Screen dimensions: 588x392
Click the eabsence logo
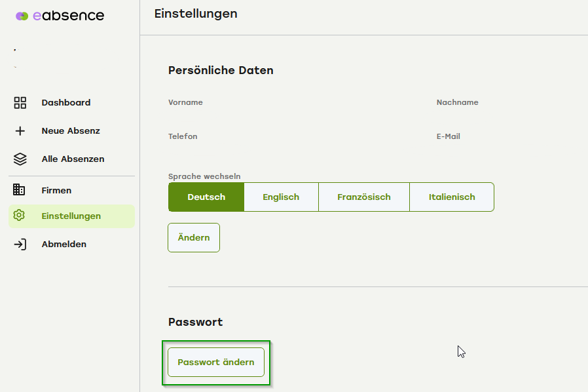tap(20, 15)
